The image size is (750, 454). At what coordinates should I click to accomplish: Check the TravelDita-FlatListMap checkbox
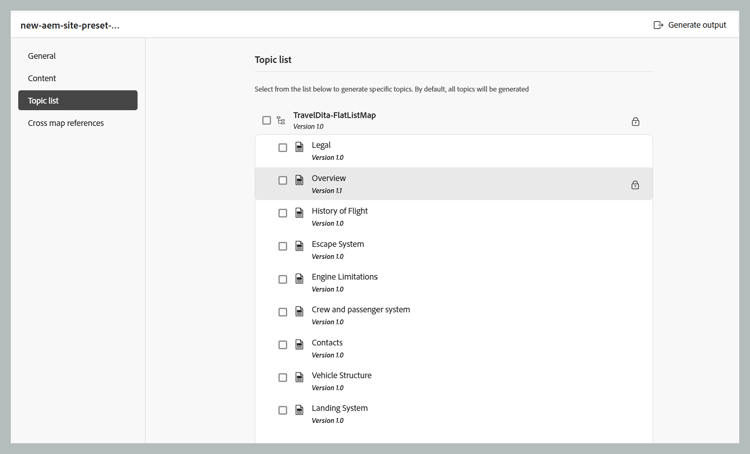pos(267,121)
